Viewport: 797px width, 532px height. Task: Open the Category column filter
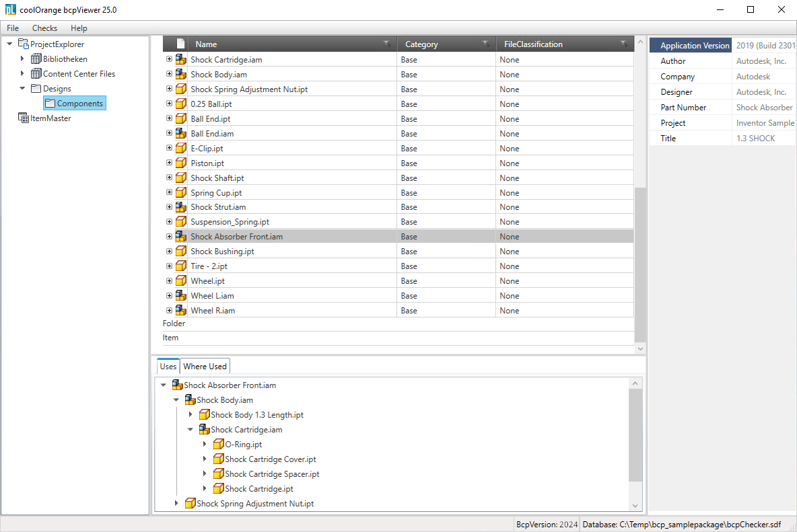(x=486, y=44)
